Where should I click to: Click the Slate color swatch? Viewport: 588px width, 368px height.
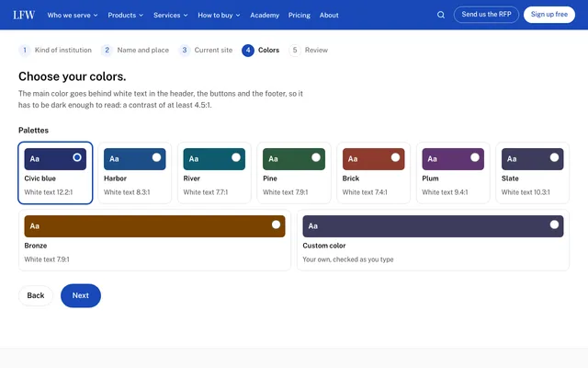(533, 159)
